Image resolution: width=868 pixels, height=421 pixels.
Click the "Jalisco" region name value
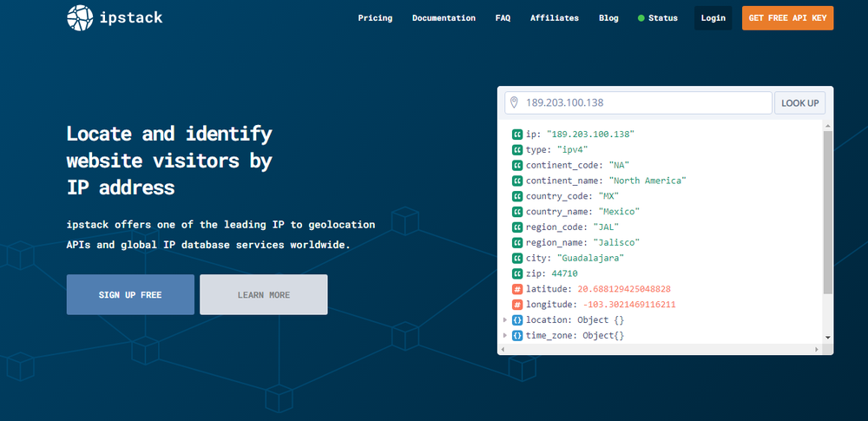616,243
